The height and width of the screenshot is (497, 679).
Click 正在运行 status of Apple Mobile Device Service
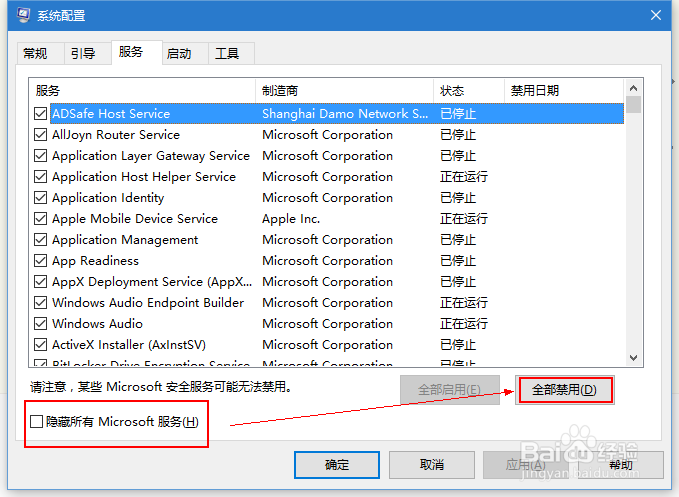464,219
